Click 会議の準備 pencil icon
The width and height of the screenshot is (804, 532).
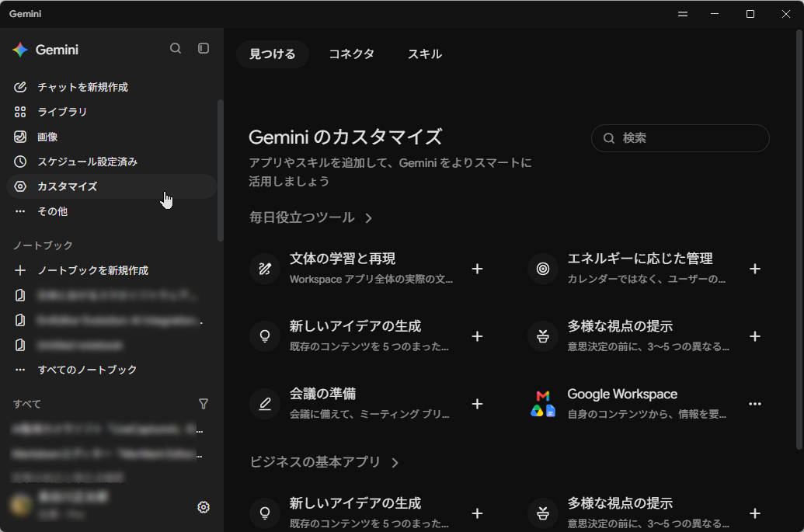(265, 404)
